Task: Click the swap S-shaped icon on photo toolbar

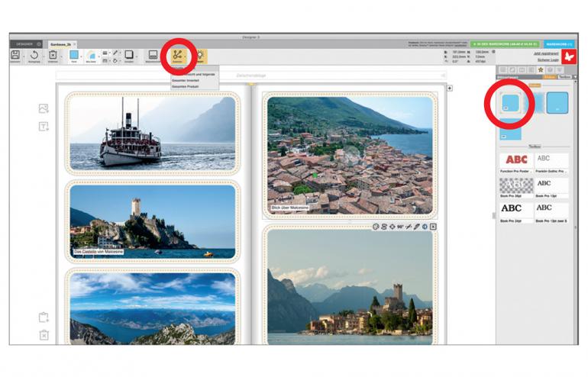Action: pos(384,227)
